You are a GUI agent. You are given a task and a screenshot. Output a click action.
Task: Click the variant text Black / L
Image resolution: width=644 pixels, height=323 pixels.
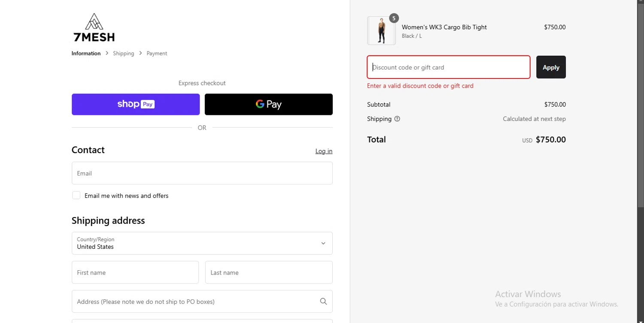tap(412, 36)
